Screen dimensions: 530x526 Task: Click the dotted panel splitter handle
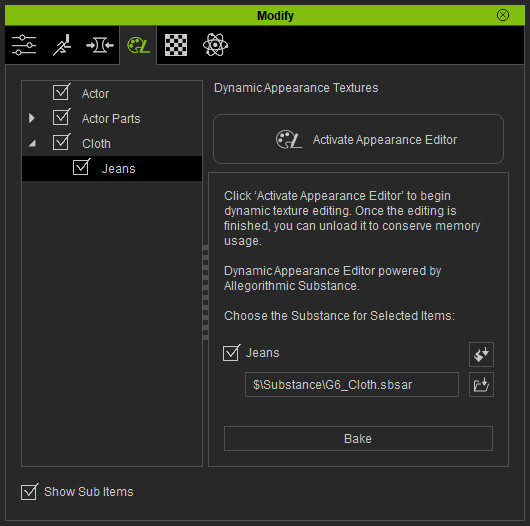206,292
